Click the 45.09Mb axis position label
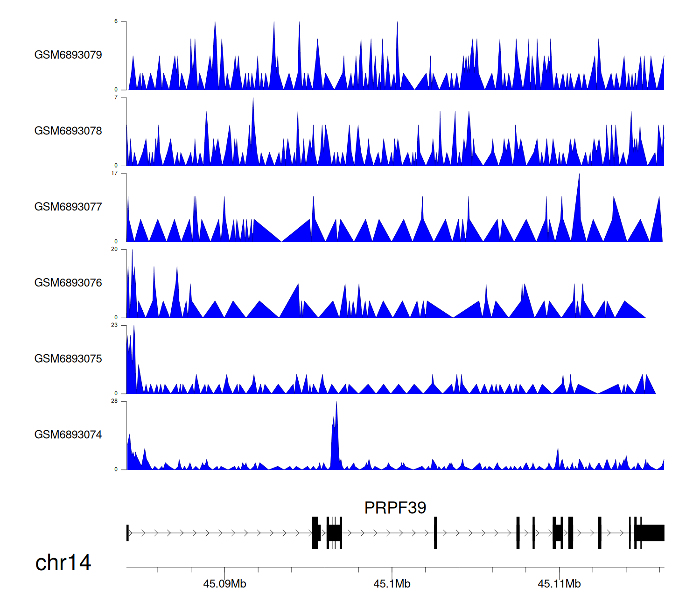 click(224, 584)
